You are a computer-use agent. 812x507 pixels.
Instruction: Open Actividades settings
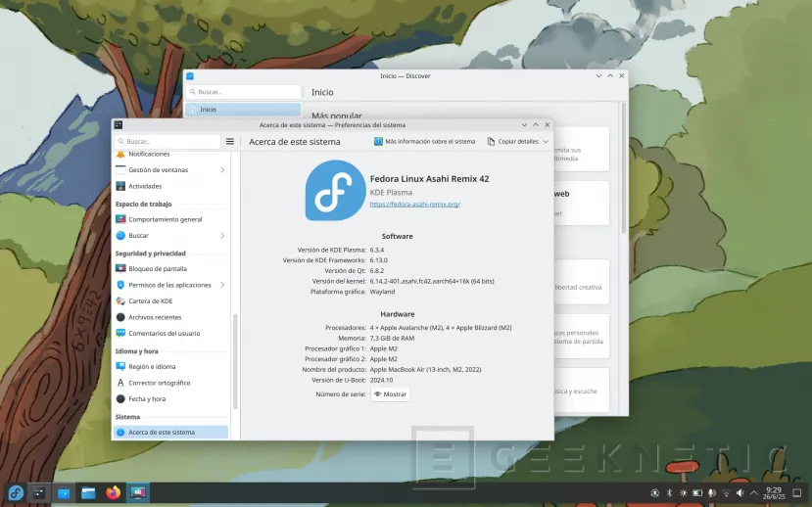170,186
